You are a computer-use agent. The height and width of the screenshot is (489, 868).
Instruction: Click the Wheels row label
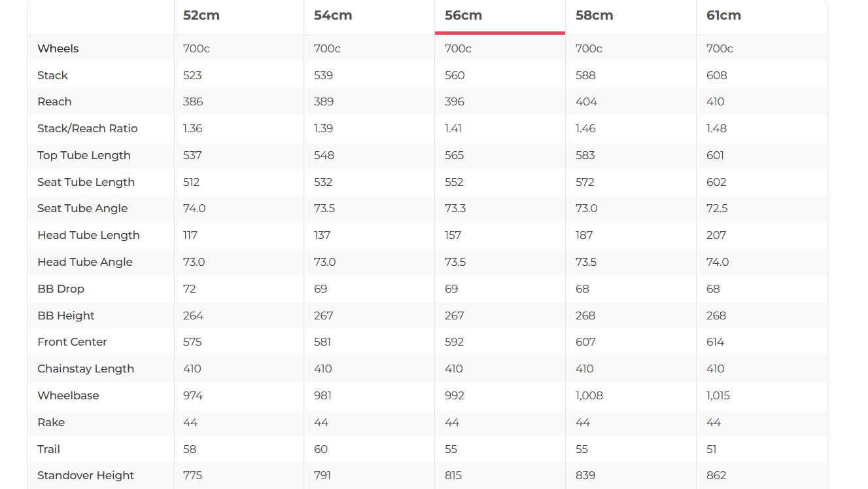[58, 48]
